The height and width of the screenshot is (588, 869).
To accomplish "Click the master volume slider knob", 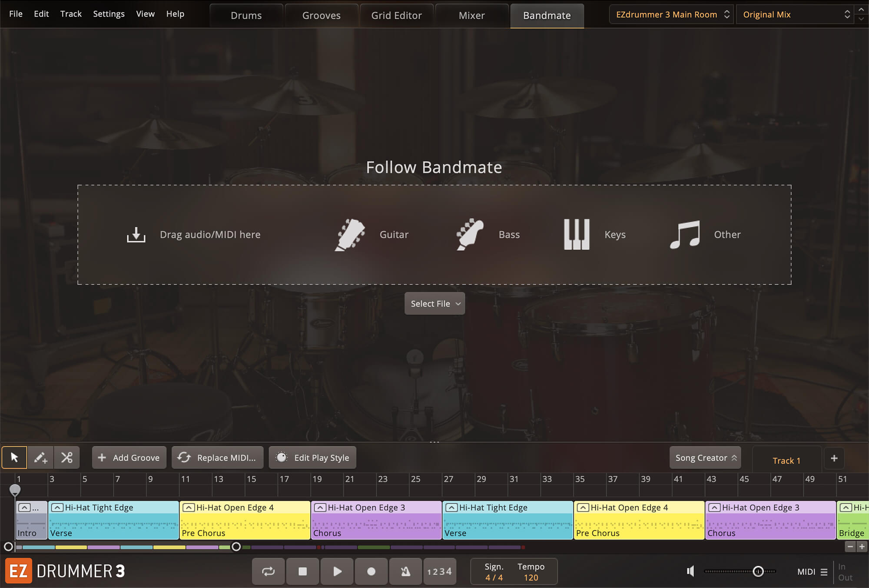I will [758, 571].
